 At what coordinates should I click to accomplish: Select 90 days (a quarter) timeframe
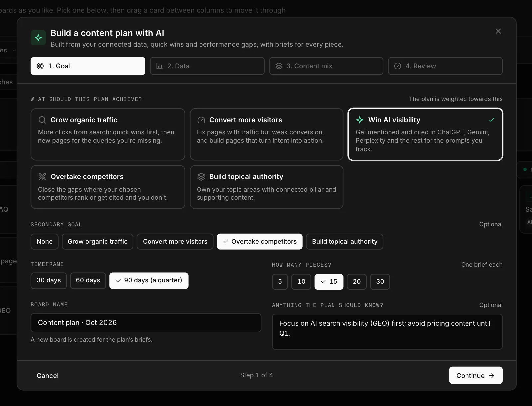click(x=149, y=281)
